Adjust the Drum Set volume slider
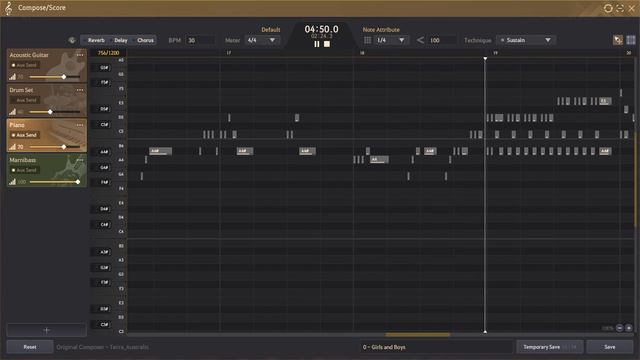 tap(55, 112)
